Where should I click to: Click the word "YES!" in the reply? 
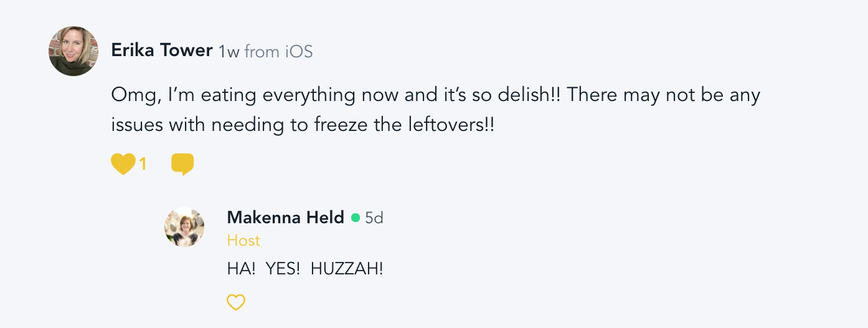click(283, 269)
